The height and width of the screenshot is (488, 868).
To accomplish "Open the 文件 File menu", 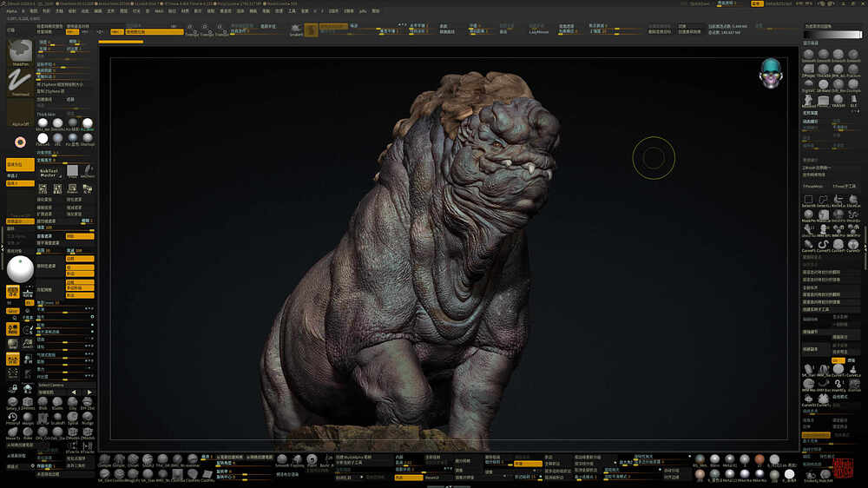I will [x=110, y=11].
